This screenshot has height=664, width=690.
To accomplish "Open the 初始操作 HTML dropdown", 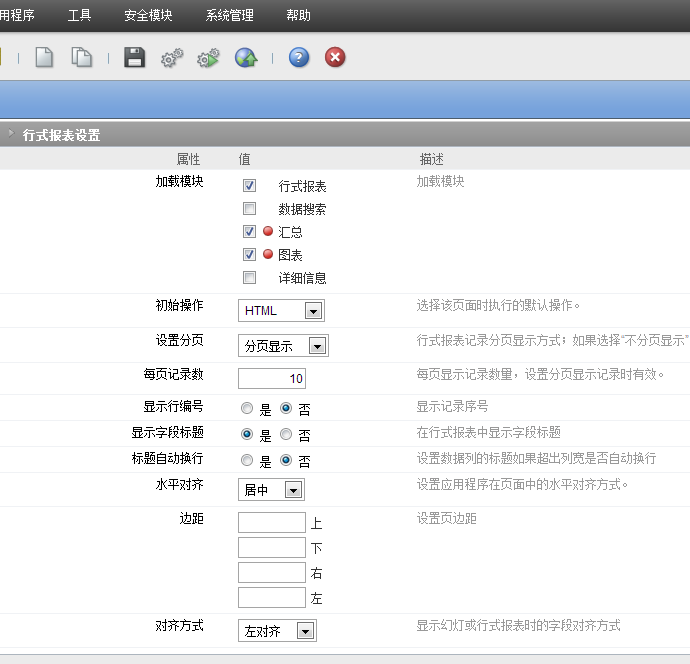I will [281, 311].
